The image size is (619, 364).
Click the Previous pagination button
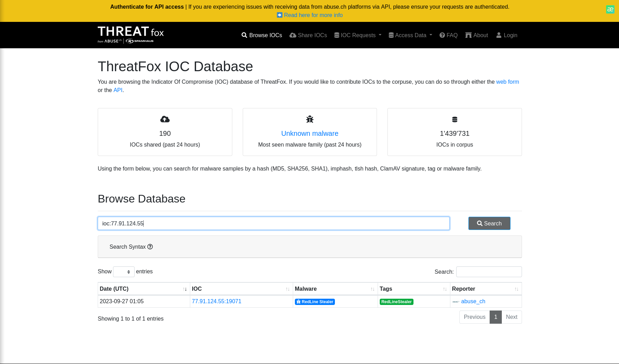(474, 317)
